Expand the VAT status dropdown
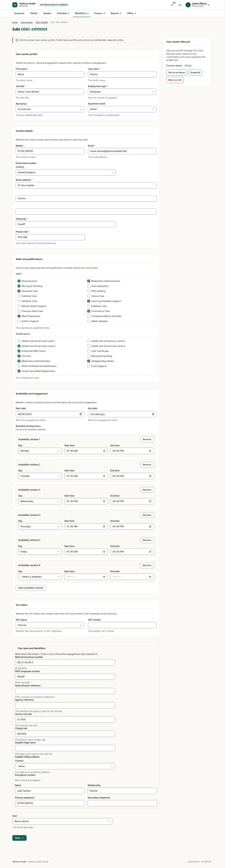 pos(50,625)
